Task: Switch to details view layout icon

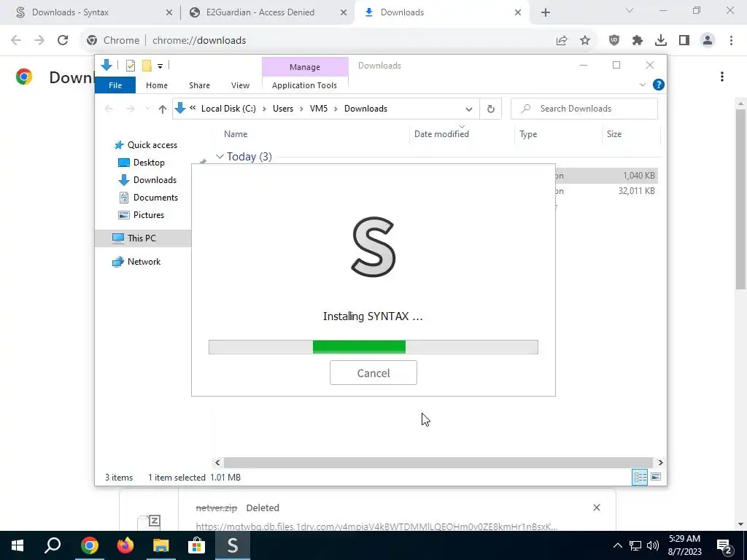Action: tap(640, 477)
